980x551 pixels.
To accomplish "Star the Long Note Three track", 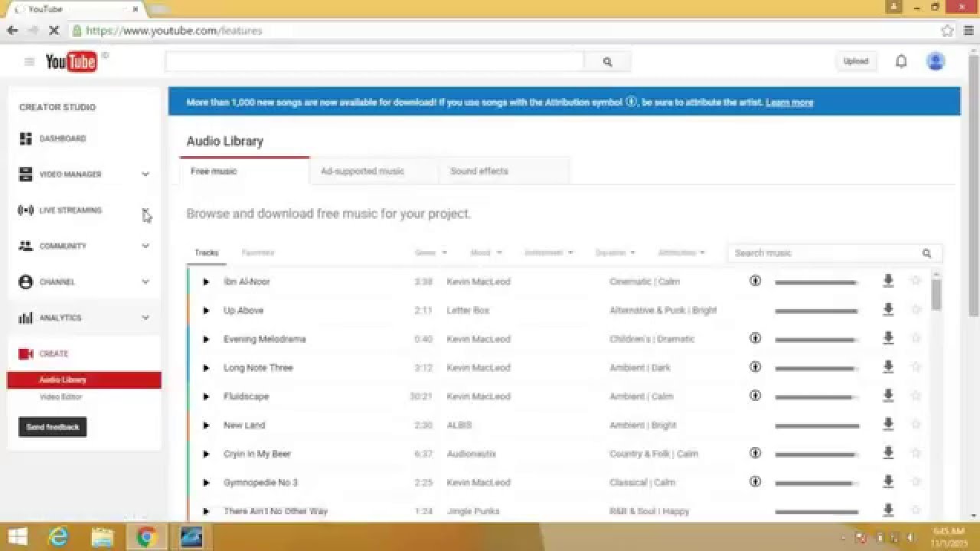I will [916, 367].
